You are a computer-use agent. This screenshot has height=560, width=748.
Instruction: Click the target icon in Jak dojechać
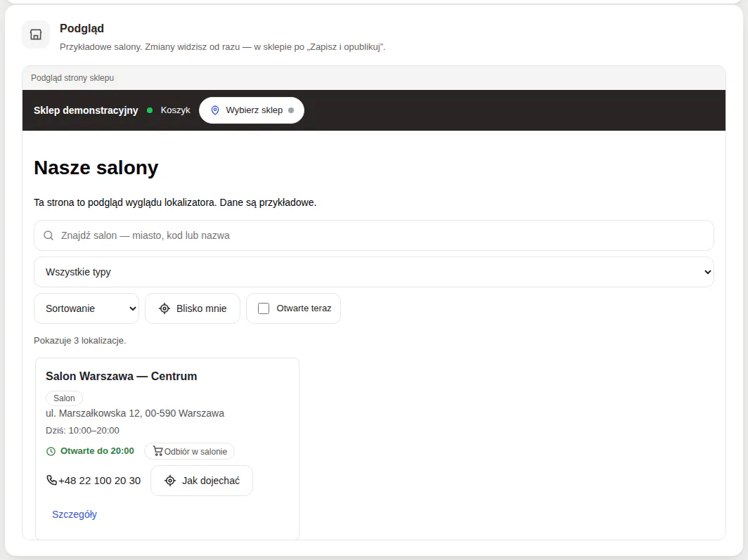[x=170, y=481]
